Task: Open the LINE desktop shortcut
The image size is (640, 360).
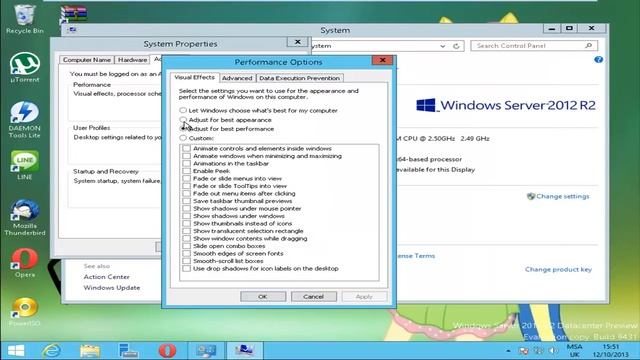Action: pos(24,165)
